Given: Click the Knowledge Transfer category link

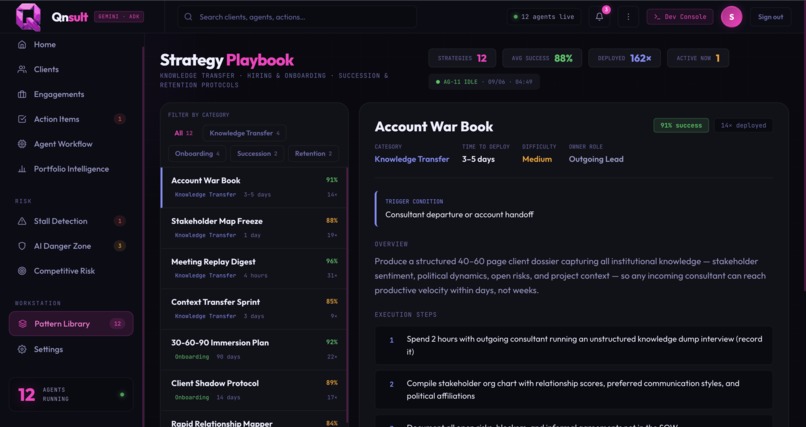Looking at the screenshot, I should 412,159.
